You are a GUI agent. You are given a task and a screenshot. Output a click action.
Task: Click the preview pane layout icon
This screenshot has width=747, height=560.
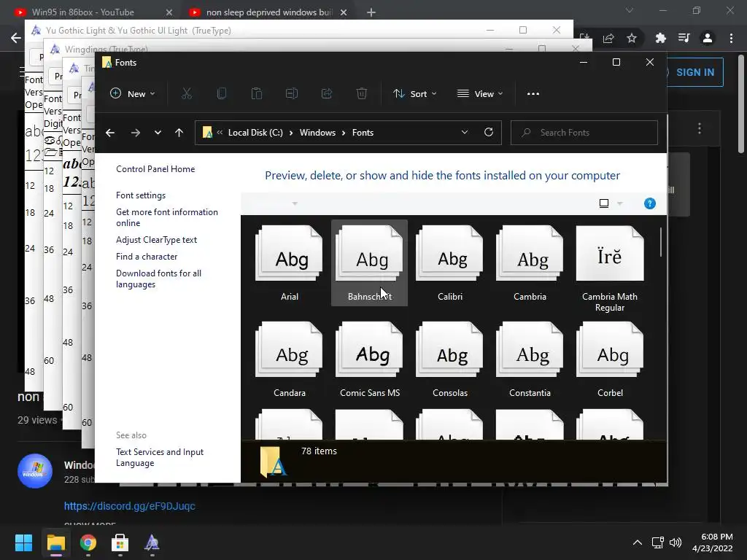[x=603, y=204]
